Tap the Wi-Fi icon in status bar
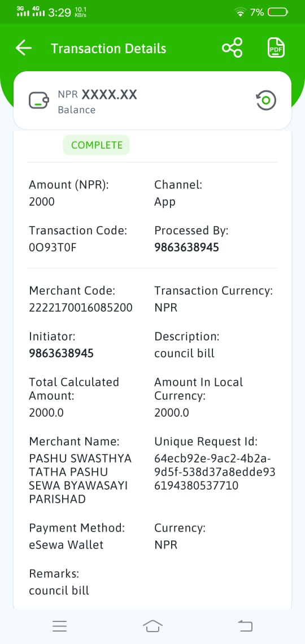 (240, 13)
